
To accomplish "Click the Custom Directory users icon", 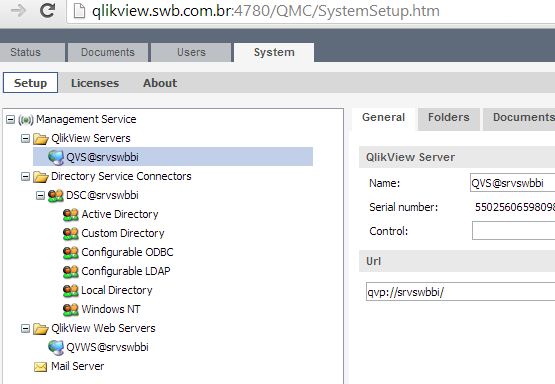I will click(x=70, y=234).
